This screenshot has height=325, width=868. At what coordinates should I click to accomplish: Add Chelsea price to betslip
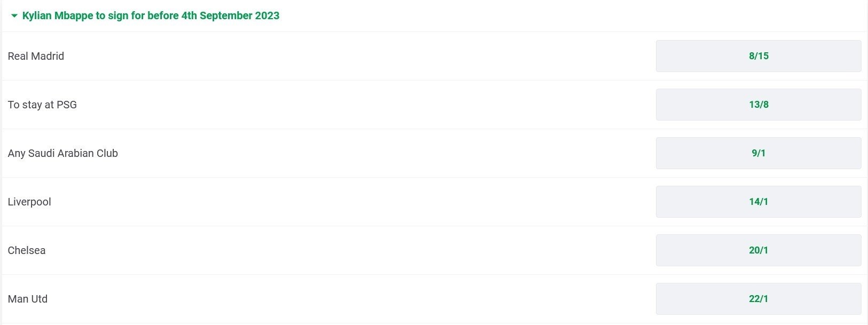pyautogui.click(x=758, y=250)
